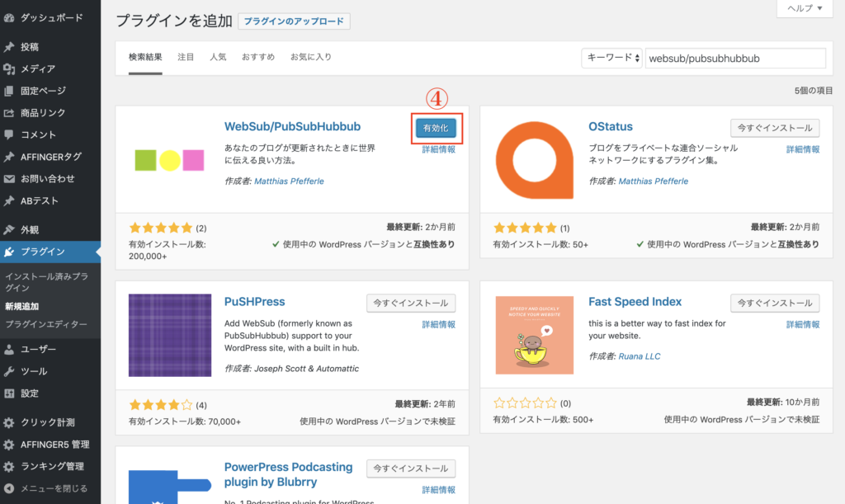Switch to the 人気 tab
The width and height of the screenshot is (845, 504).
coord(218,58)
